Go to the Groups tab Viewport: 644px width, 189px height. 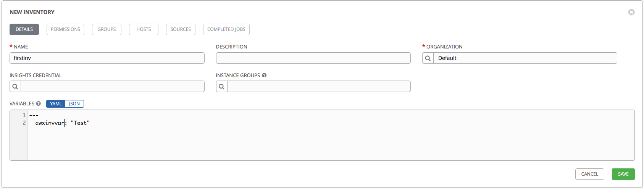[107, 29]
